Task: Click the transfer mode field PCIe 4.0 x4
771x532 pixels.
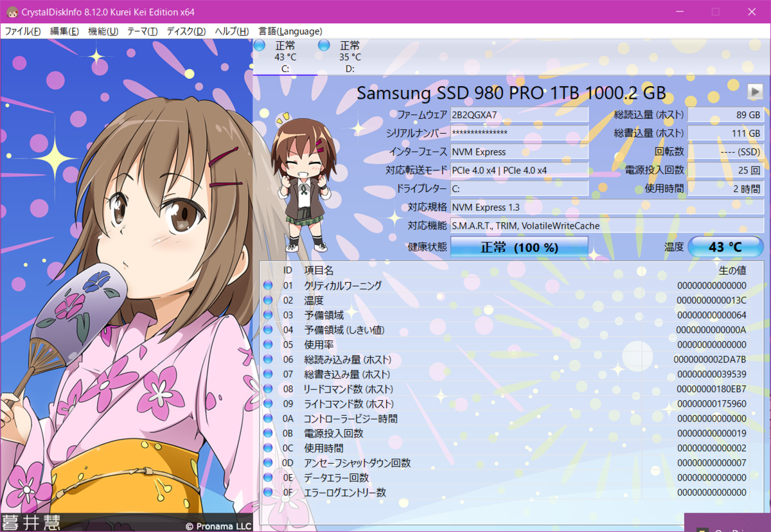Action: coord(519,170)
